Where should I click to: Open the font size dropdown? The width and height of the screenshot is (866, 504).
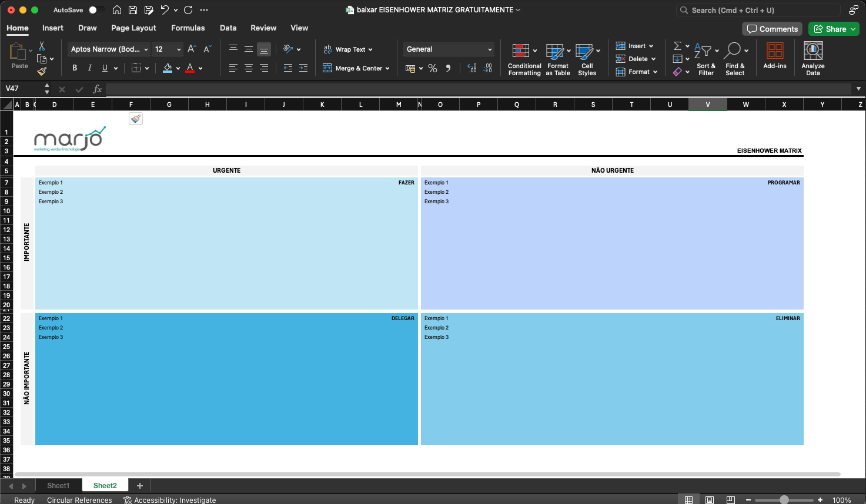[179, 49]
